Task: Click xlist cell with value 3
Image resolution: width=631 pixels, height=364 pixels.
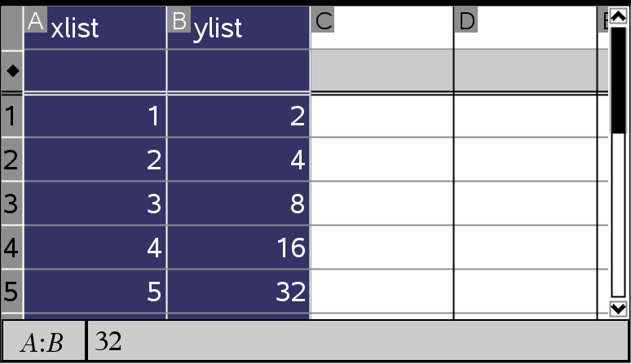Action: pos(95,203)
